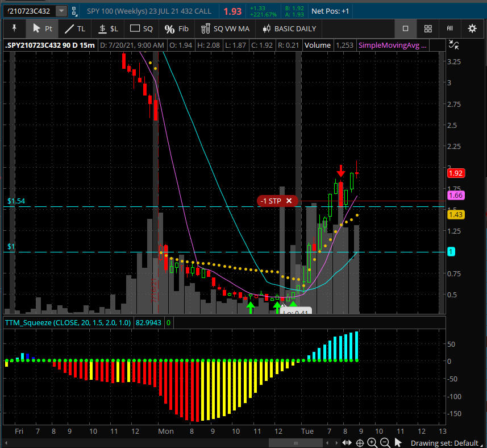Click the pin drawing toolbar icon

pos(14,28)
